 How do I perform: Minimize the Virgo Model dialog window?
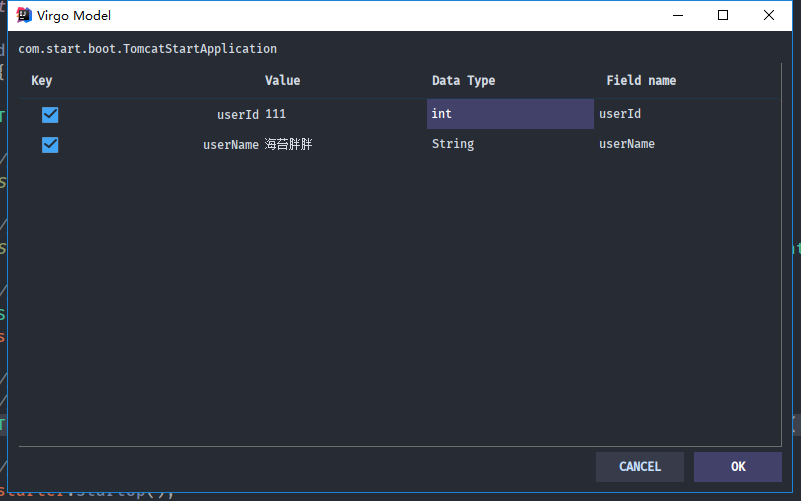[678, 16]
